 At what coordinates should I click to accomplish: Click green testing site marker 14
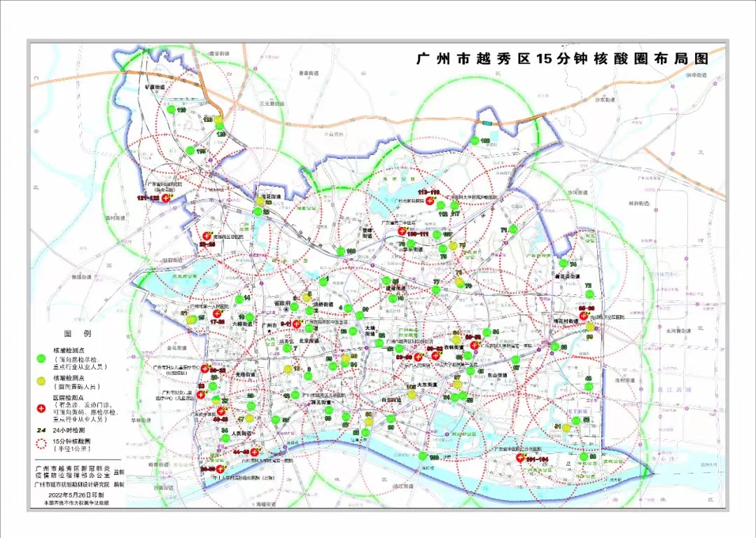[x=238, y=298]
